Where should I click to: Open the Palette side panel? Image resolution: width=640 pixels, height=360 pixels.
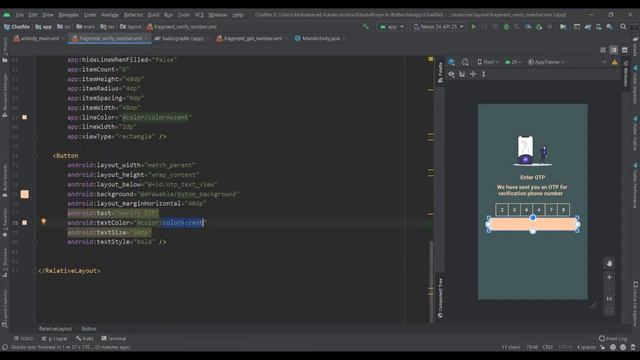click(x=440, y=72)
